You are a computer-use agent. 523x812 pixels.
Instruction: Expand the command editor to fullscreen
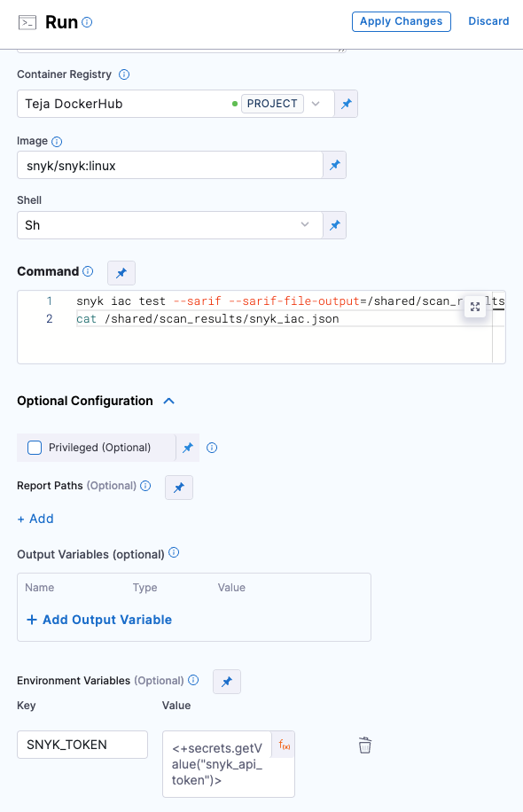point(475,307)
